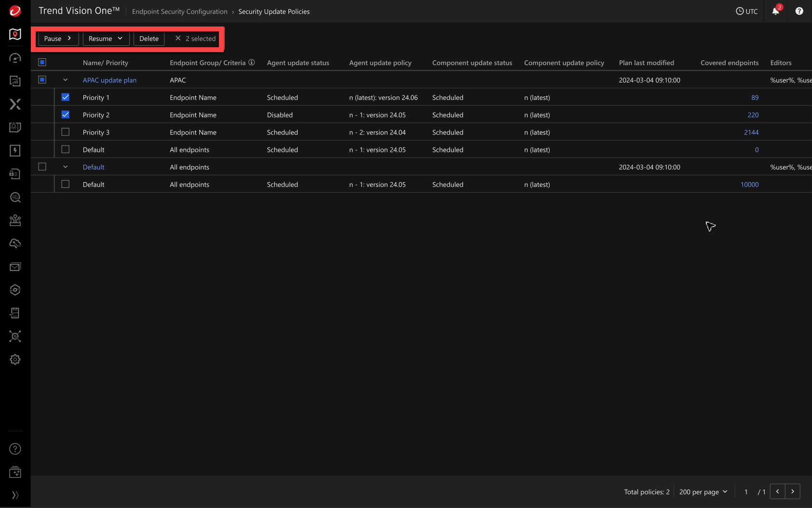Screen dimensions: 812x508
Task: Clear selection with the X icon
Action: click(178, 39)
